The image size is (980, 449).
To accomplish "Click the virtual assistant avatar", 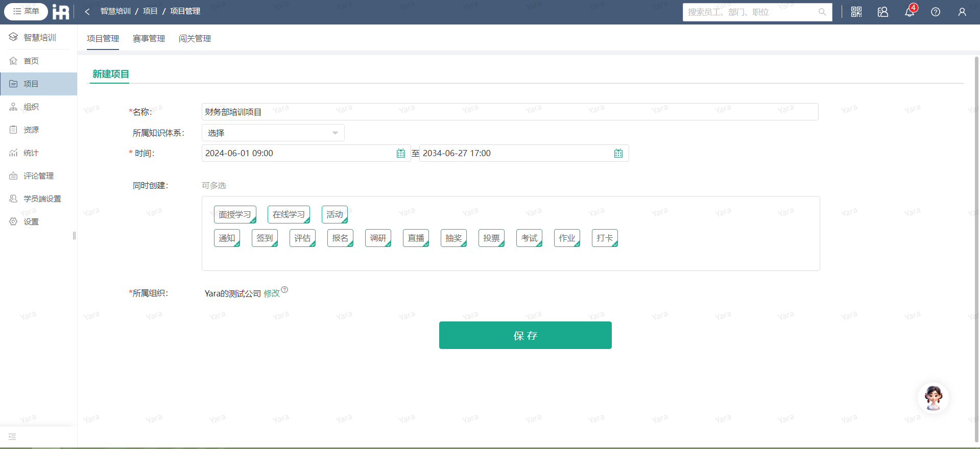I will [933, 398].
